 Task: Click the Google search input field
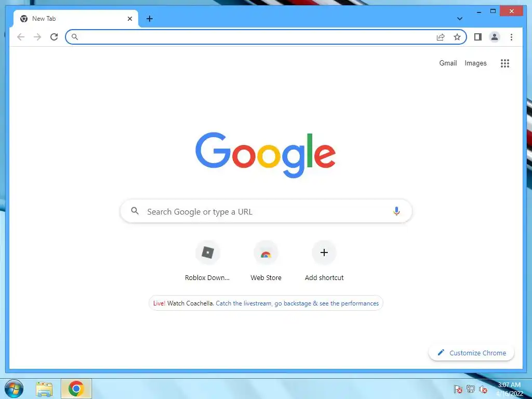[266, 211]
